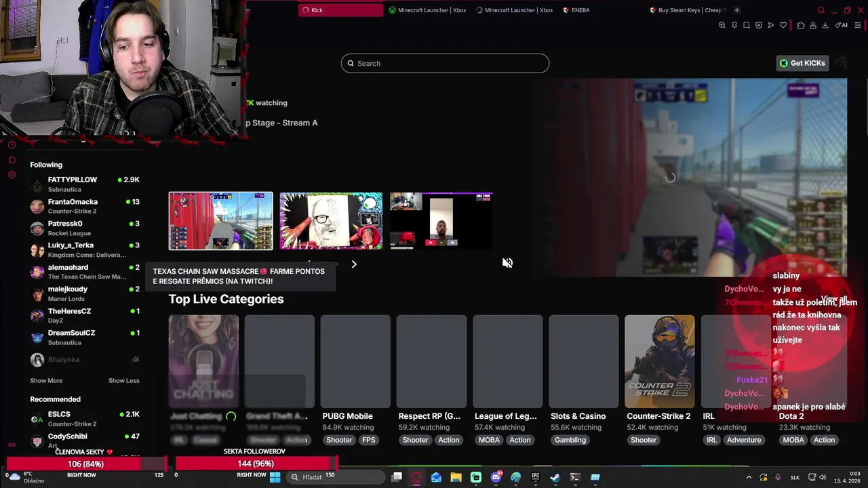Collapse followed channels with Show Less
Viewport: 868px width, 488px height.
click(x=124, y=381)
